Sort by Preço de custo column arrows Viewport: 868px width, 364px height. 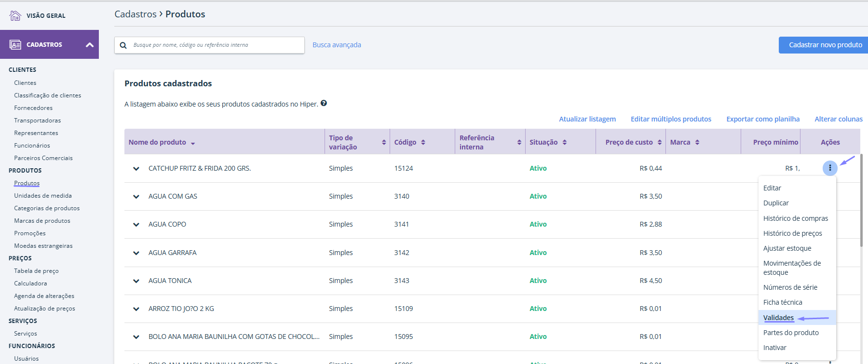[660, 142]
